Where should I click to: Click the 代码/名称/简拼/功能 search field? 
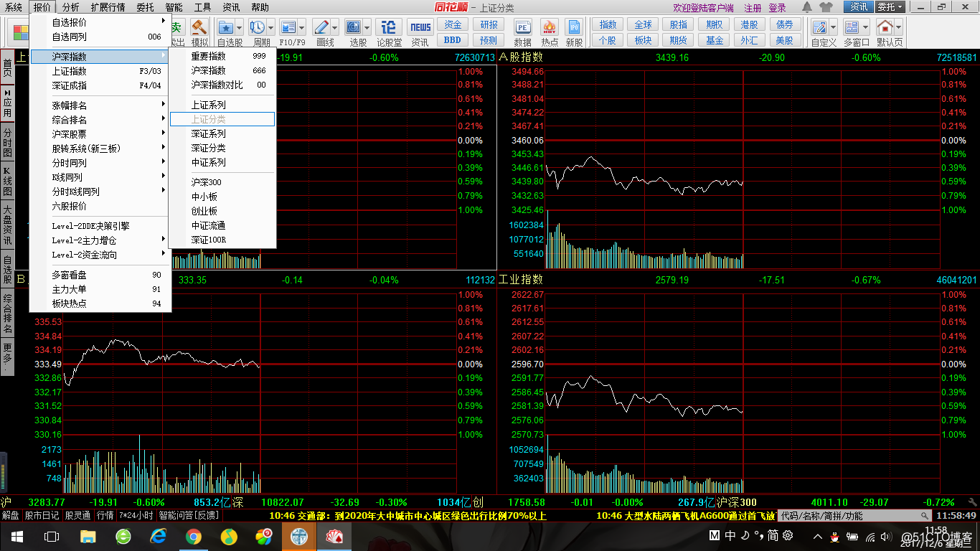pos(850,515)
